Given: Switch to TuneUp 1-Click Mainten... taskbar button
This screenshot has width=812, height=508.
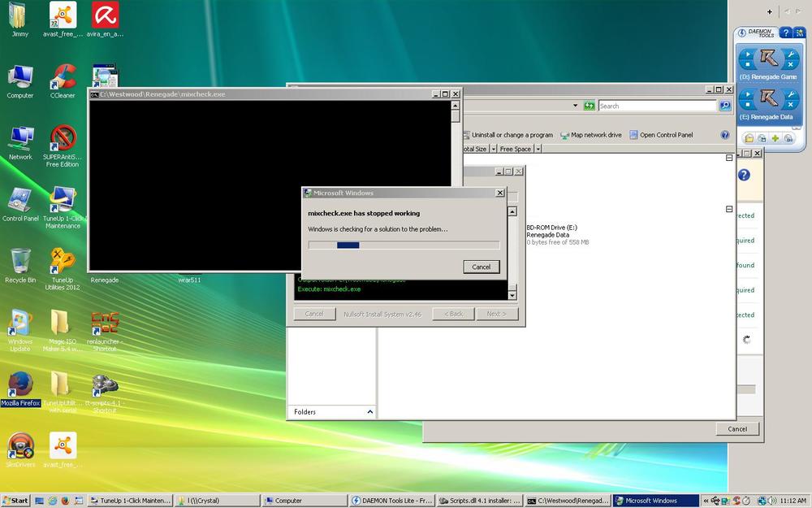Looking at the screenshot, I should coord(129,501).
